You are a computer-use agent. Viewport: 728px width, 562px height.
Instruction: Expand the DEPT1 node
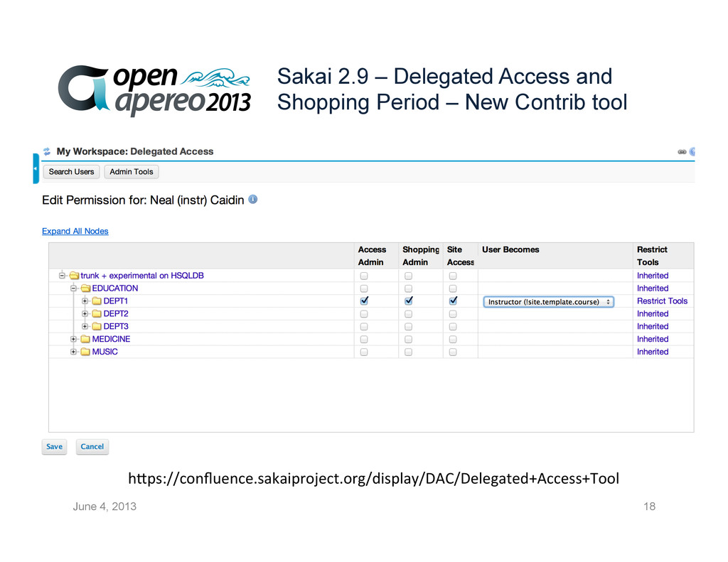[x=85, y=301]
